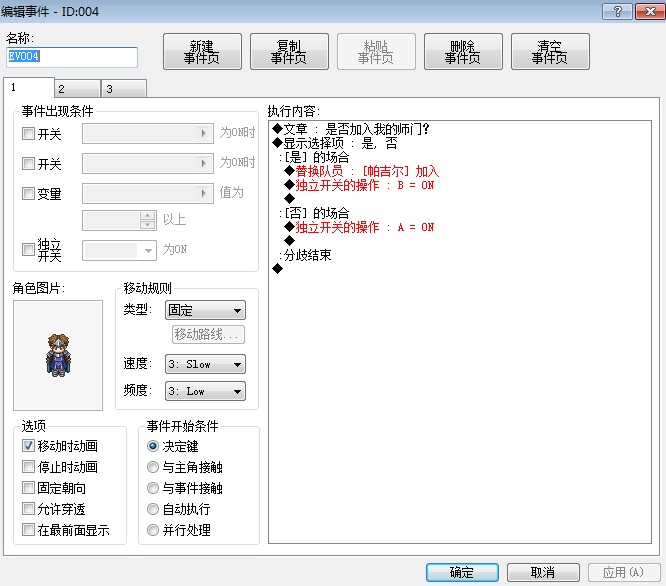The image size is (666, 586).
Task: Switch to event page tab 2
Action: tap(77, 89)
